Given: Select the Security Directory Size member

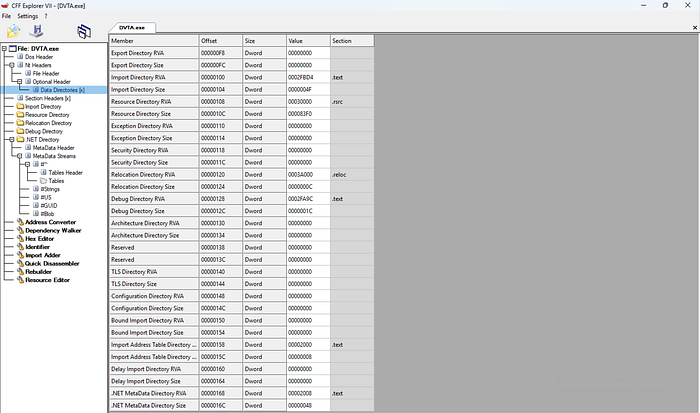Looking at the screenshot, I should pos(154,163).
